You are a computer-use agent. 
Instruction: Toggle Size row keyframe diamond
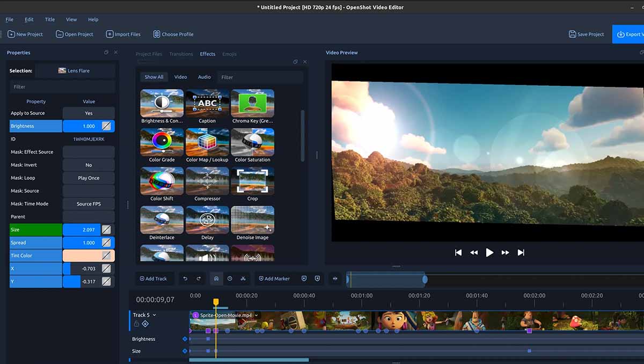pyautogui.click(x=185, y=351)
